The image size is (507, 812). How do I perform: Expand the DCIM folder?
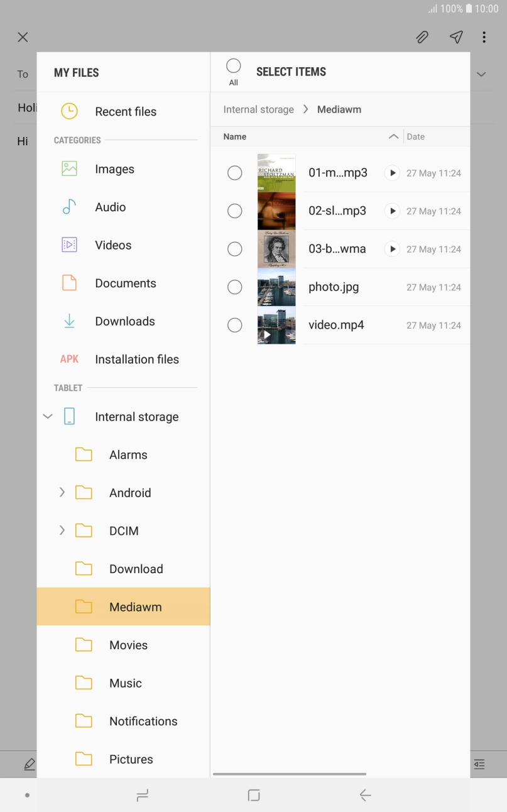point(62,530)
